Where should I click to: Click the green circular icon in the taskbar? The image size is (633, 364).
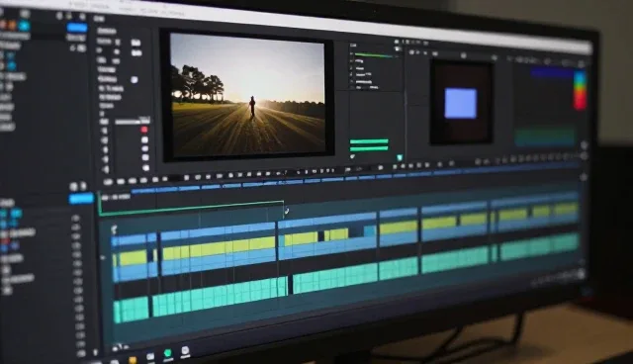pos(167,354)
